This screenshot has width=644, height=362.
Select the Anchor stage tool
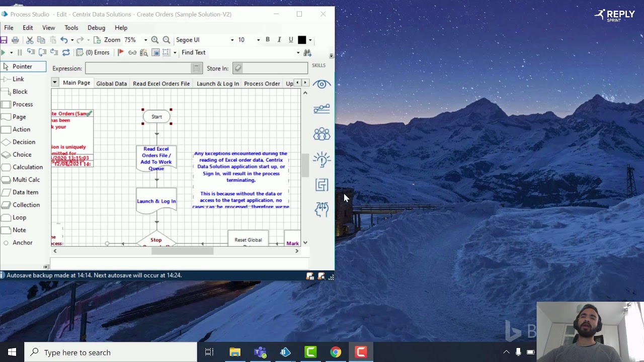click(x=23, y=242)
